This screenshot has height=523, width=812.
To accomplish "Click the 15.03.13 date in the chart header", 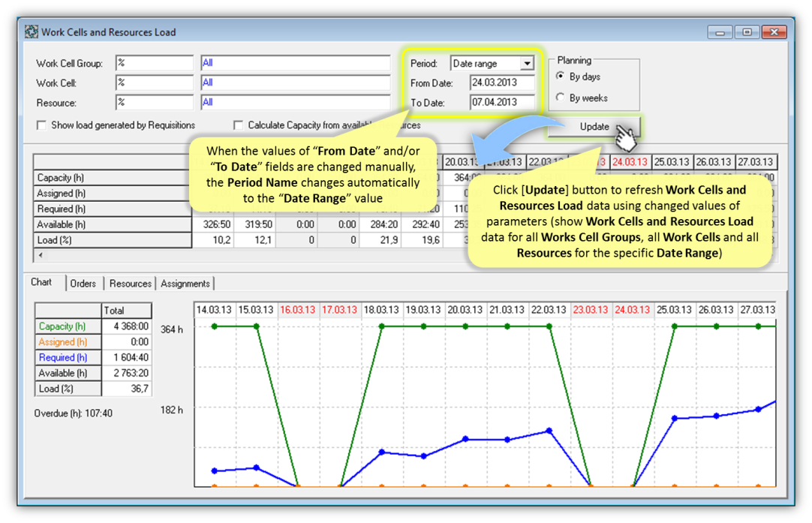I will tap(256, 310).
